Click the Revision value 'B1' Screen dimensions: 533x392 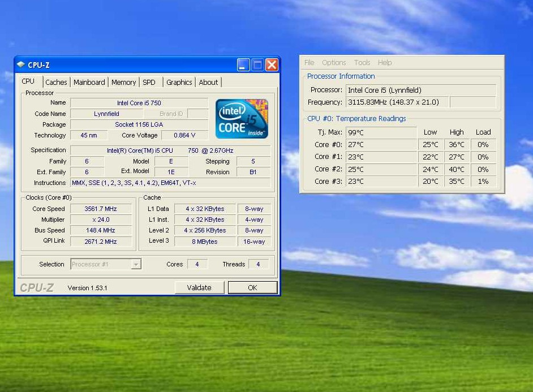pyautogui.click(x=253, y=172)
